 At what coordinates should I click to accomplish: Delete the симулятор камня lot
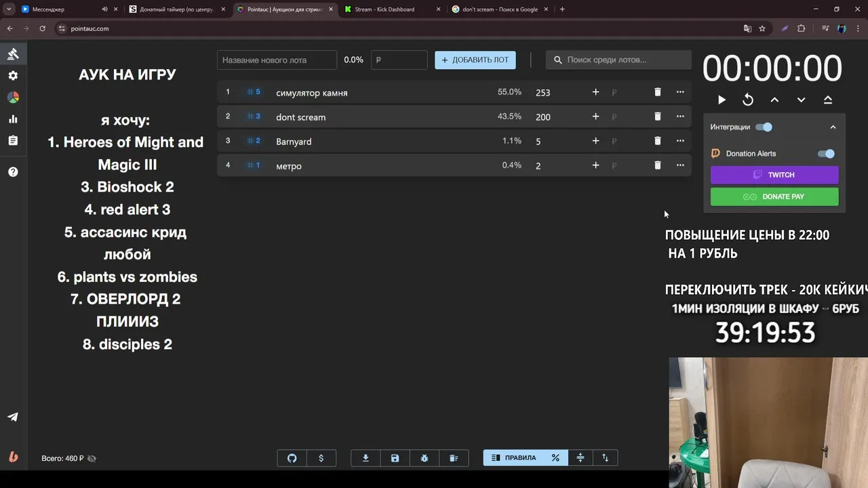point(657,92)
